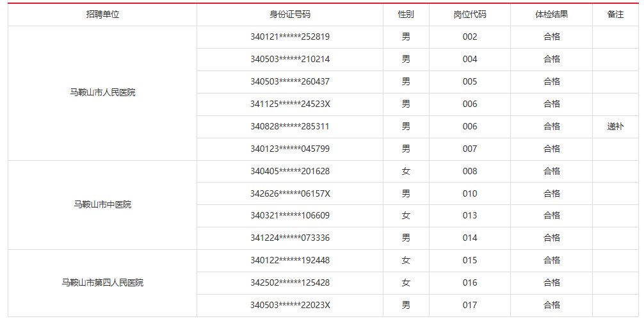Click the 招聘单位 column header

coord(102,14)
